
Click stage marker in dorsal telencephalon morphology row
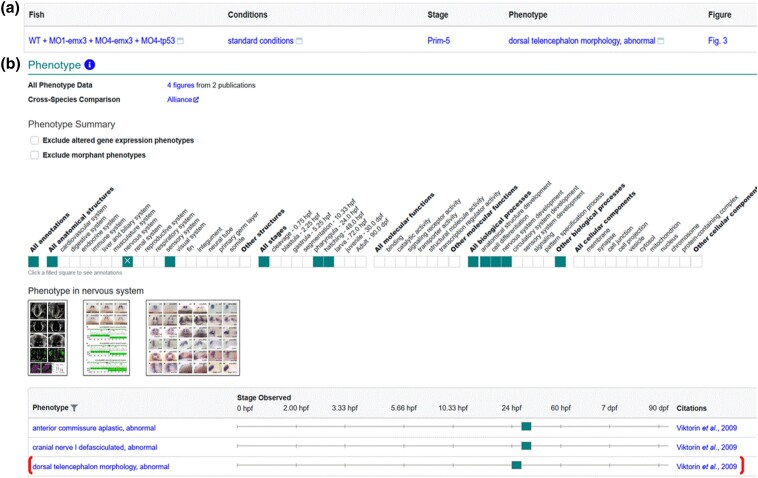pos(516,465)
